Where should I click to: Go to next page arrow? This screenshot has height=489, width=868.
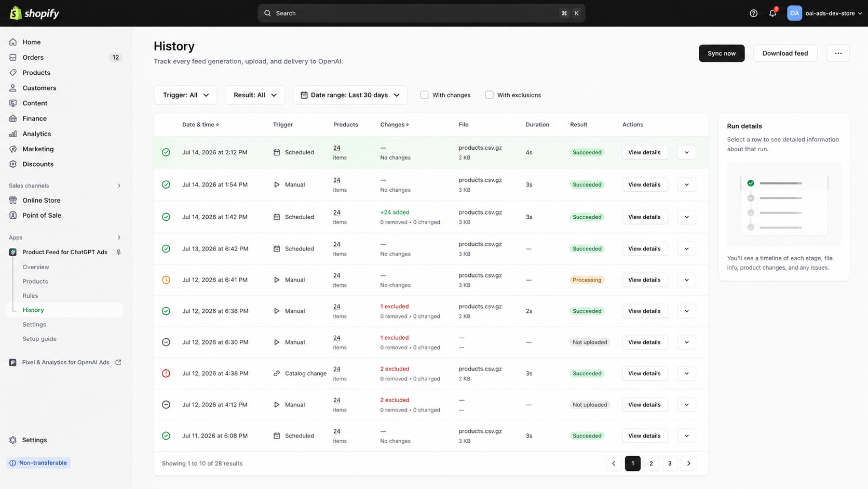click(x=688, y=464)
